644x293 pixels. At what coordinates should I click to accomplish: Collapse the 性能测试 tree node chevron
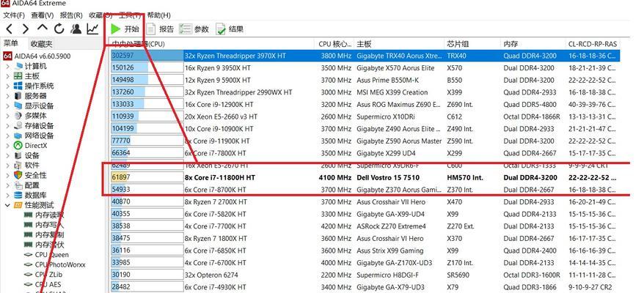click(x=8, y=205)
